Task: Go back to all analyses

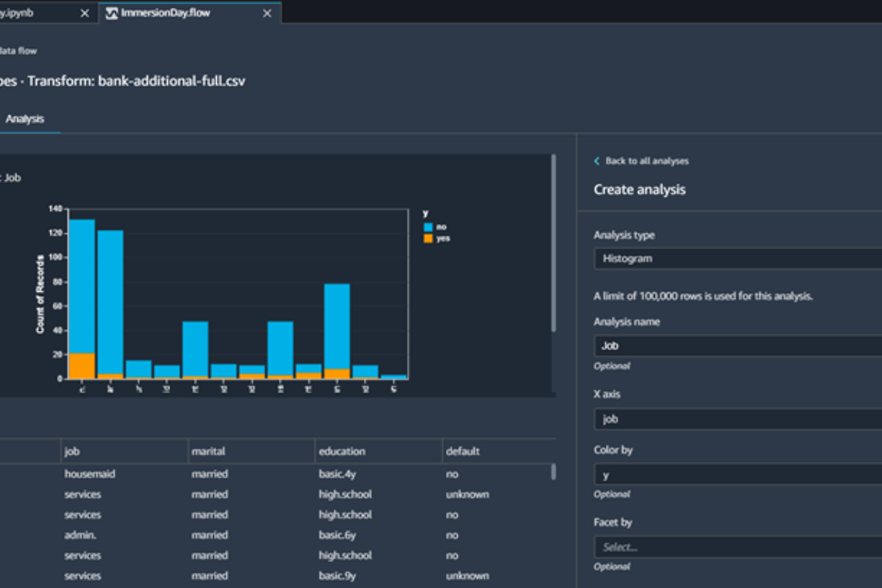Action: 647,161
